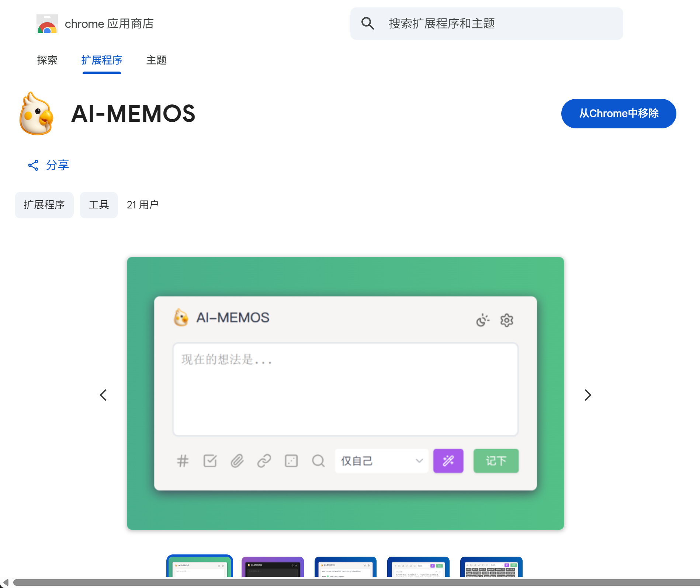Click the Chrome Web Store logo
This screenshot has width=700, height=588.
point(47,23)
